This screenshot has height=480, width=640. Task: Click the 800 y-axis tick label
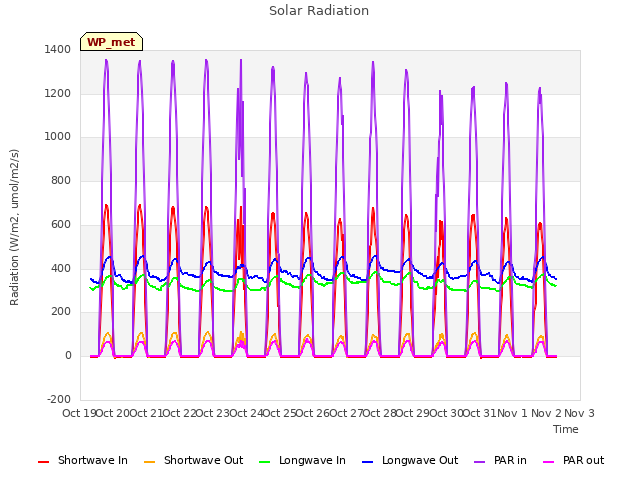pyautogui.click(x=61, y=180)
